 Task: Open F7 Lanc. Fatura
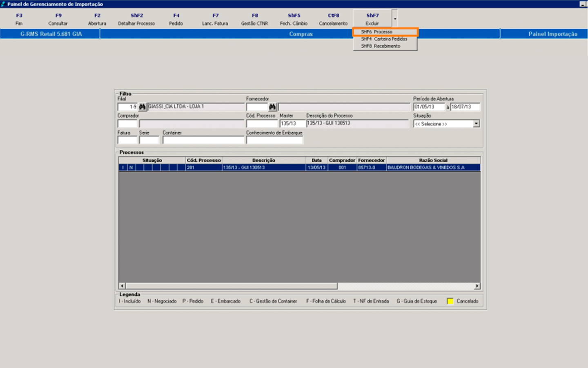point(215,19)
